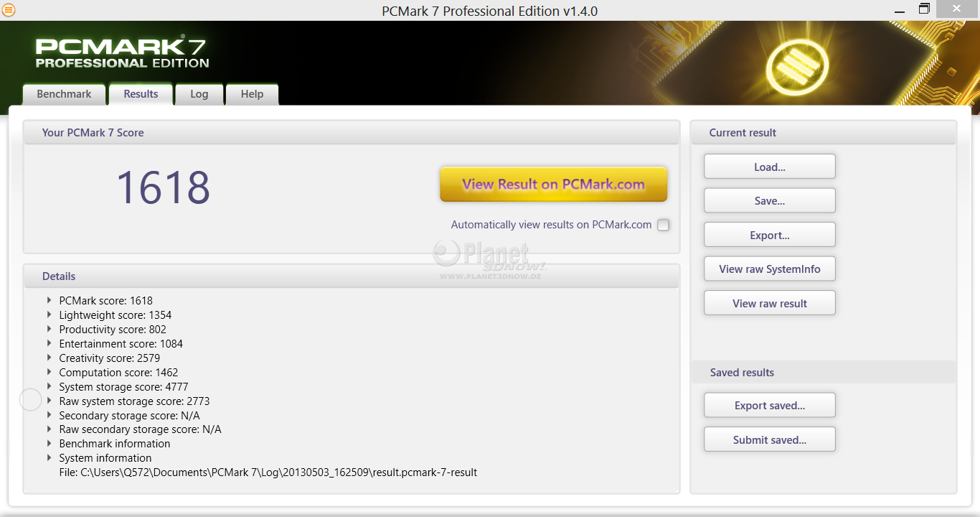
Task: Expand the Productivity score row
Action: [x=50, y=329]
